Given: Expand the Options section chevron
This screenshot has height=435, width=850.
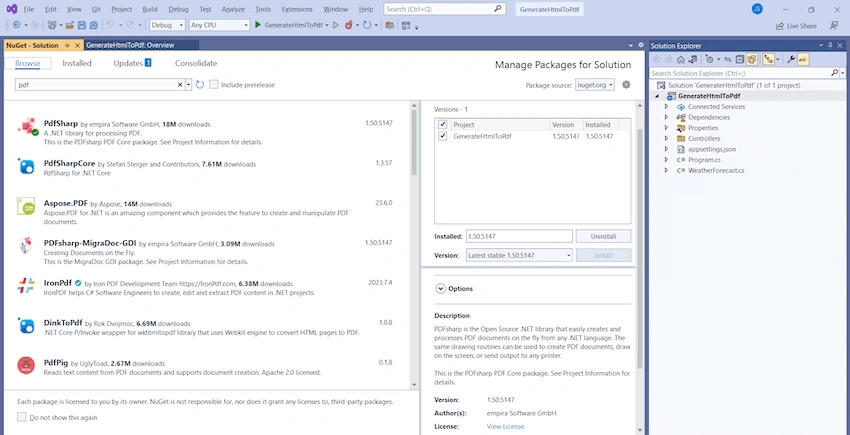Looking at the screenshot, I should point(440,289).
